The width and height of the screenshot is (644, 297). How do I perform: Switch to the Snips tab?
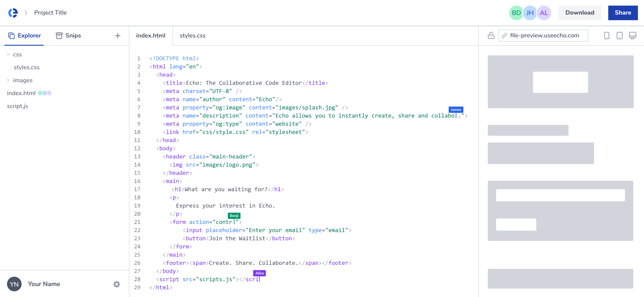click(68, 36)
